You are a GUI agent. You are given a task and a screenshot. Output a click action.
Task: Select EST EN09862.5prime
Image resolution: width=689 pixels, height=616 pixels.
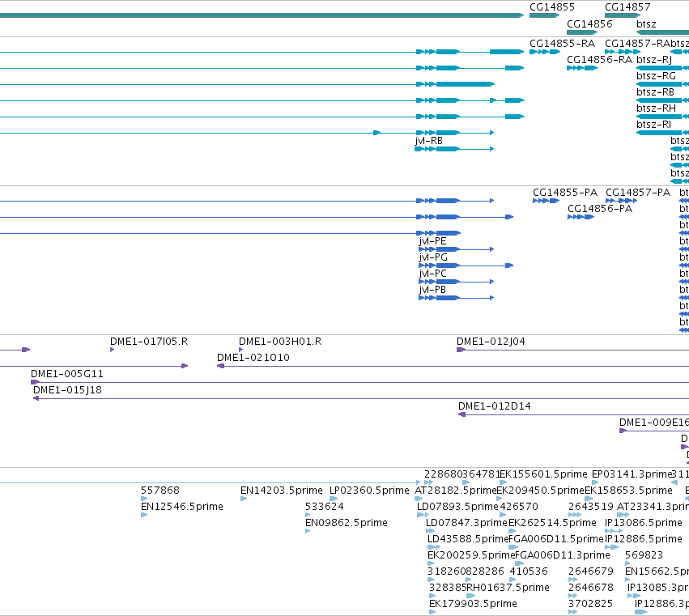[308, 531]
